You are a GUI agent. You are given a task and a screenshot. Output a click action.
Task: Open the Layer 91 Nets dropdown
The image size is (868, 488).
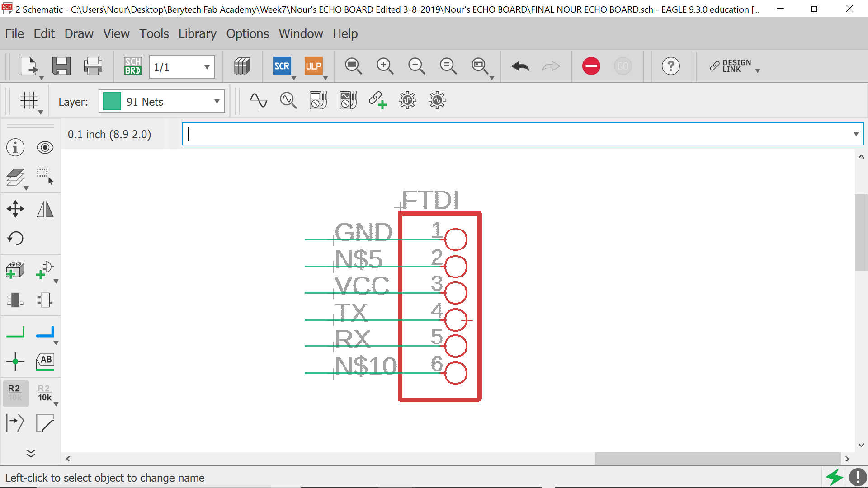[x=217, y=102]
